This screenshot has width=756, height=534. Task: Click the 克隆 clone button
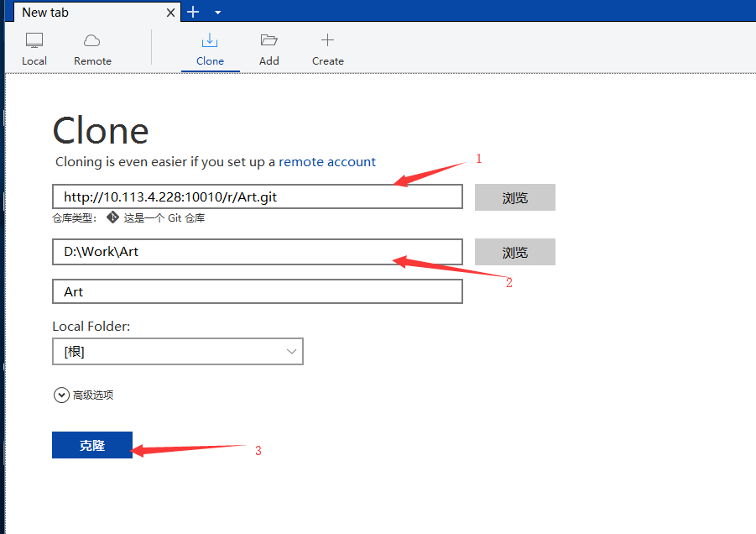tap(92, 445)
